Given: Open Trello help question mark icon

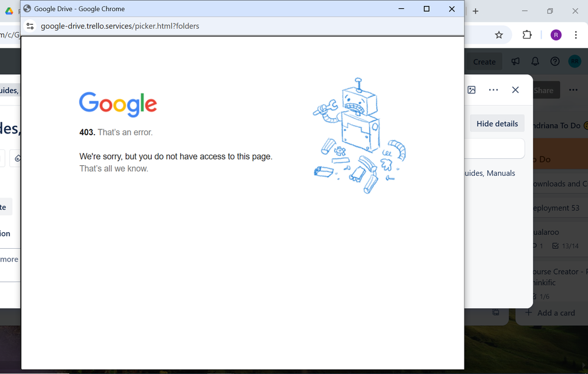Looking at the screenshot, I should tap(554, 62).
